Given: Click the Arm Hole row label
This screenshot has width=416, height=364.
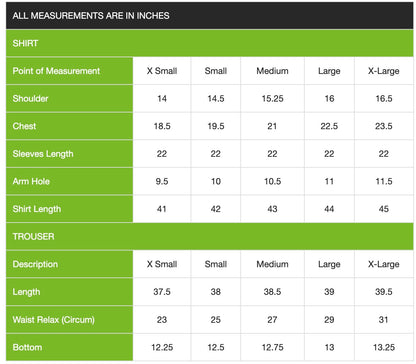Looking at the screenshot, I should [x=69, y=181].
